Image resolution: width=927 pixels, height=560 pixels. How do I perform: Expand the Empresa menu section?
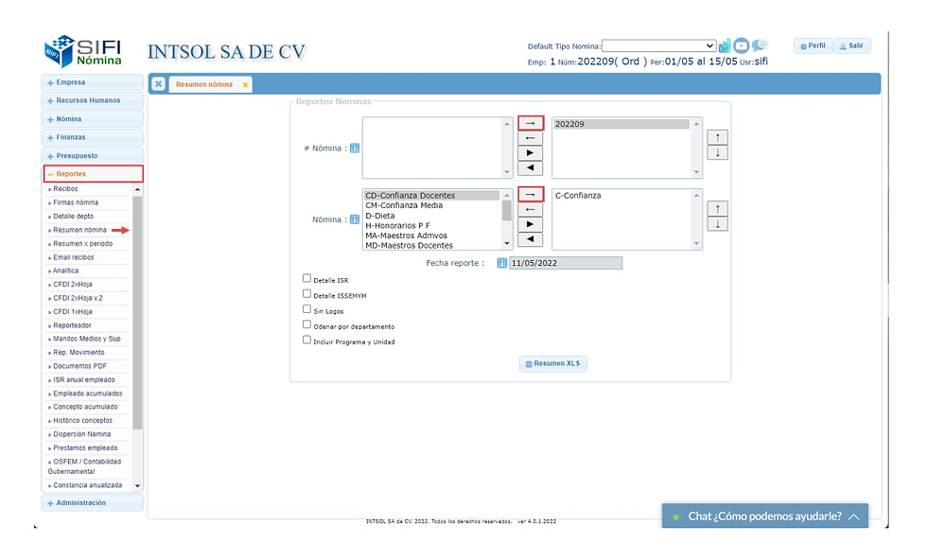click(x=93, y=82)
